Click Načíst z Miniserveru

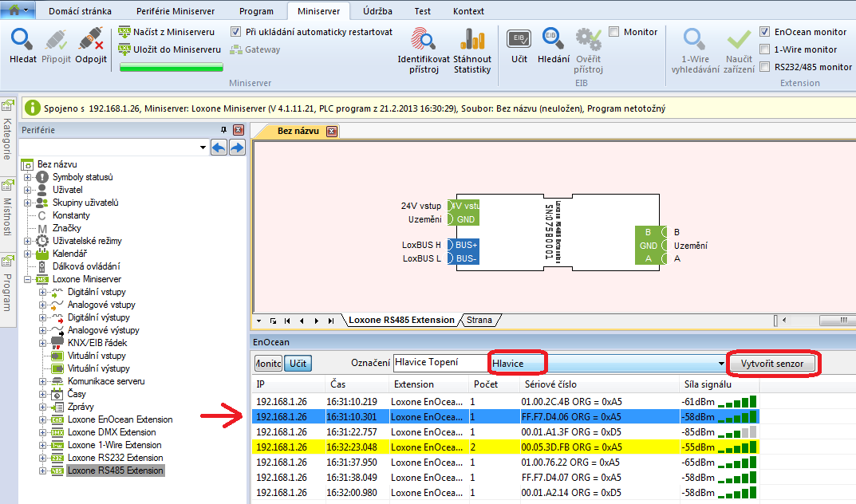click(x=168, y=32)
